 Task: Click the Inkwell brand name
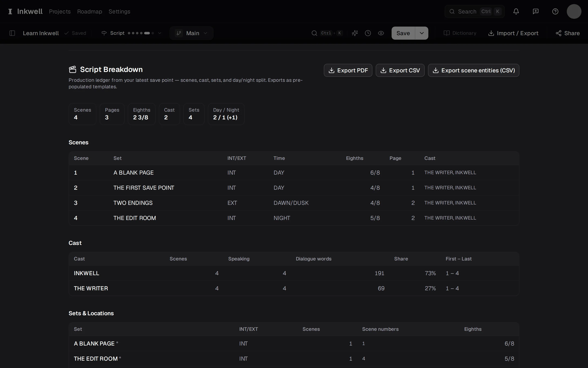pos(30,11)
